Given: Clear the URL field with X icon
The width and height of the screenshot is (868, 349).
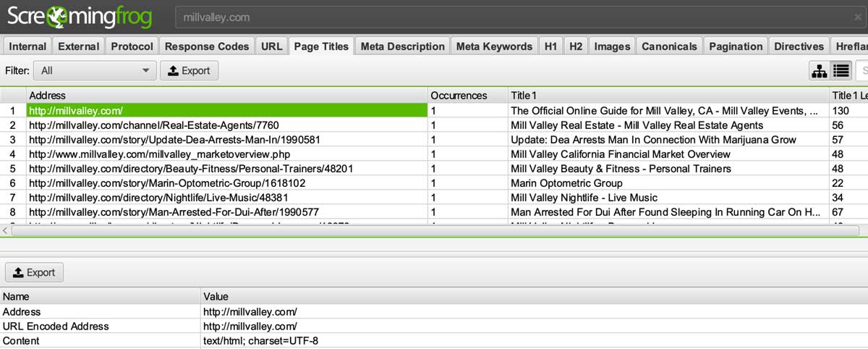Looking at the screenshot, I should [x=857, y=16].
